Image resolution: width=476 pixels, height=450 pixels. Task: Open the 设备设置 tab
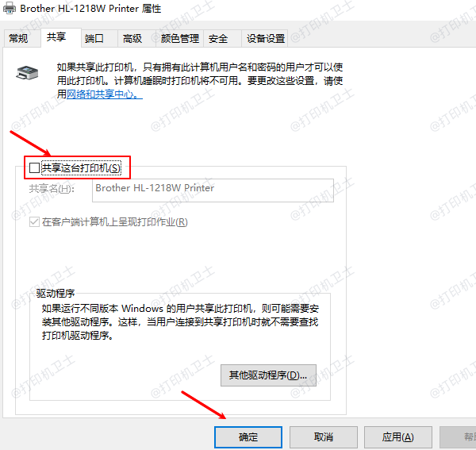coord(265,39)
